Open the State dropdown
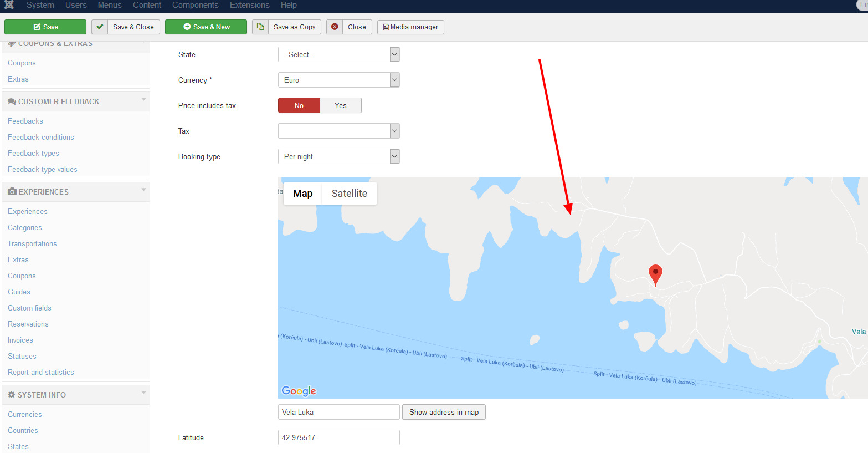Viewport: 868px width, 453px height. (338, 54)
